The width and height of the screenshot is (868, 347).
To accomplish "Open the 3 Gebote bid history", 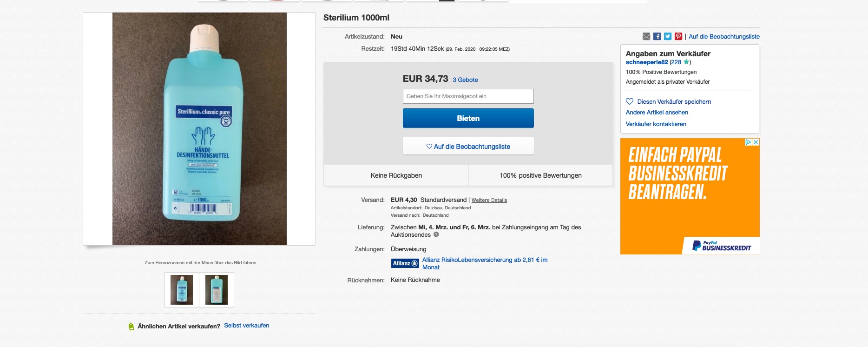I will [465, 80].
